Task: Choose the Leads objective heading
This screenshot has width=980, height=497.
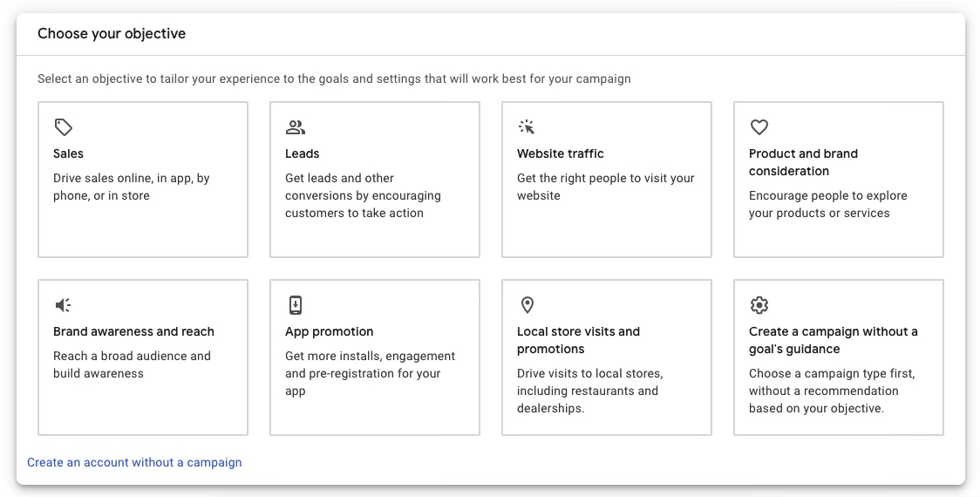Action: click(302, 153)
